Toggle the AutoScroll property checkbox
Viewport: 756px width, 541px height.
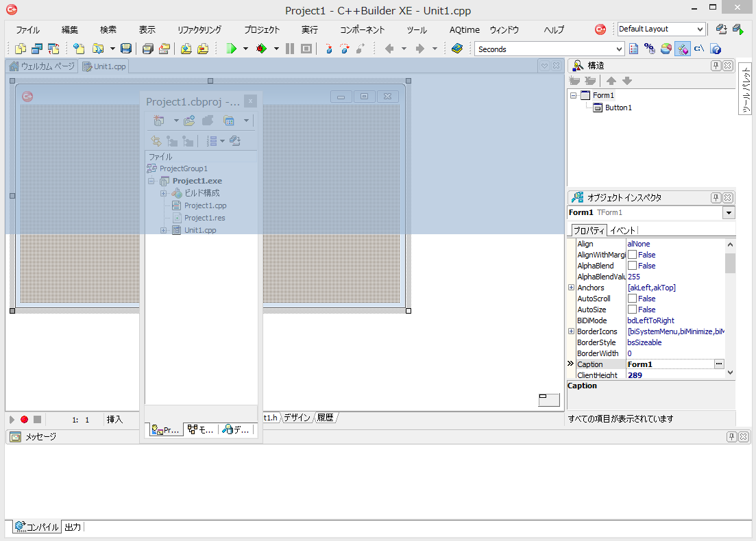[632, 299]
